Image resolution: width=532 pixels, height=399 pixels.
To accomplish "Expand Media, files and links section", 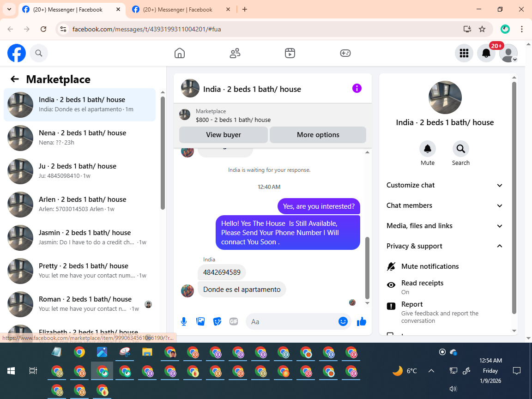I will (444, 226).
